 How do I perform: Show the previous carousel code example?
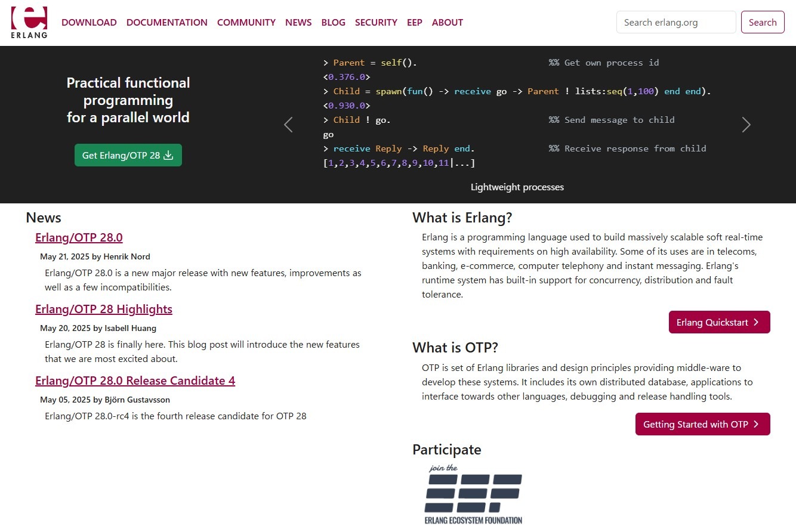pos(288,125)
